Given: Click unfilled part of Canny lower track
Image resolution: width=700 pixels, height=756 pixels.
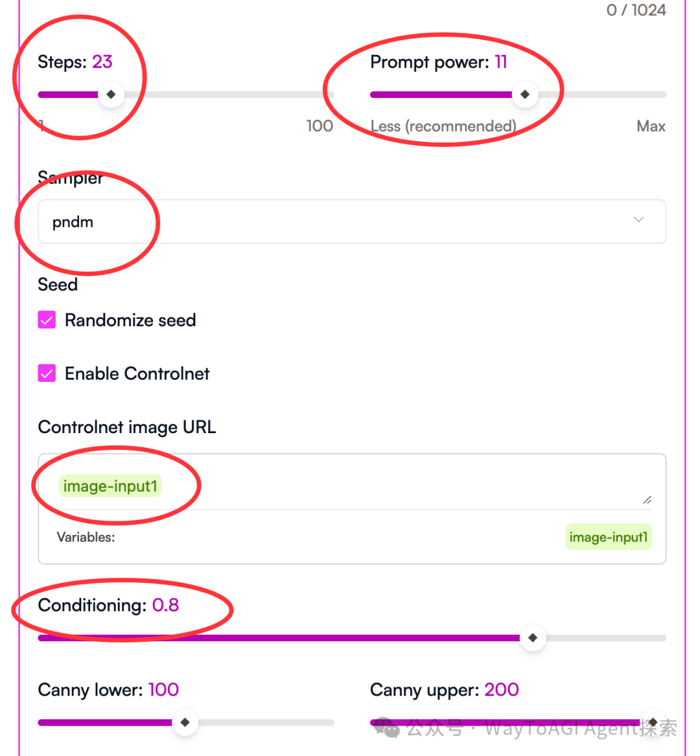Looking at the screenshot, I should click(x=266, y=722).
